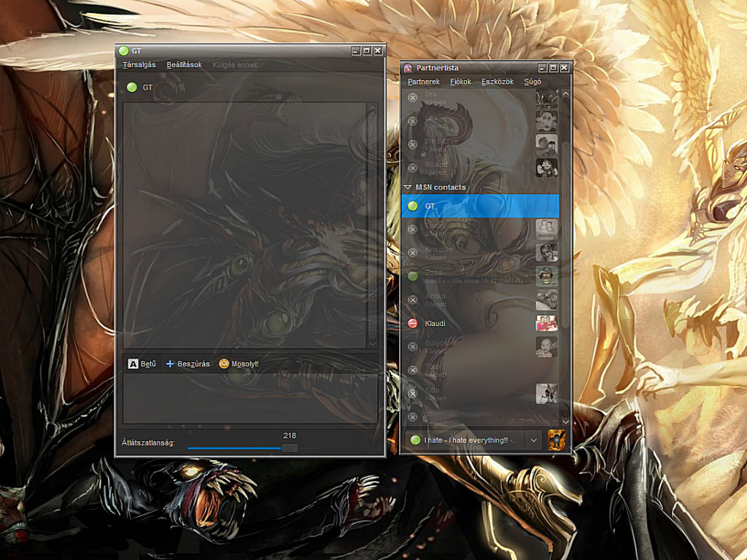
Task: Click Bütyök's baby photo avatar
Action: click(546, 346)
